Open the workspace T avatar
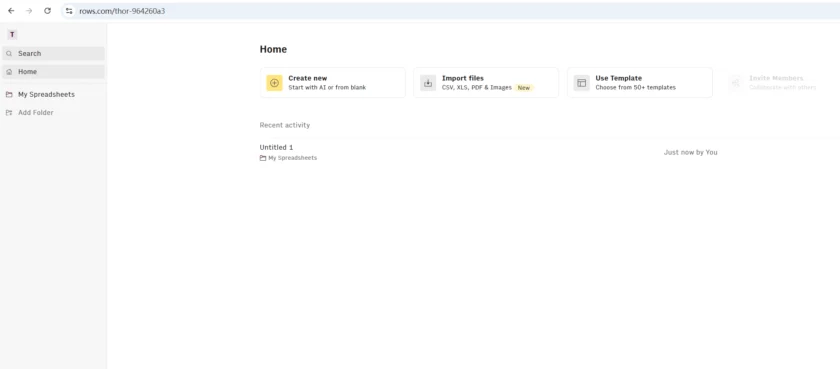 coord(12,35)
